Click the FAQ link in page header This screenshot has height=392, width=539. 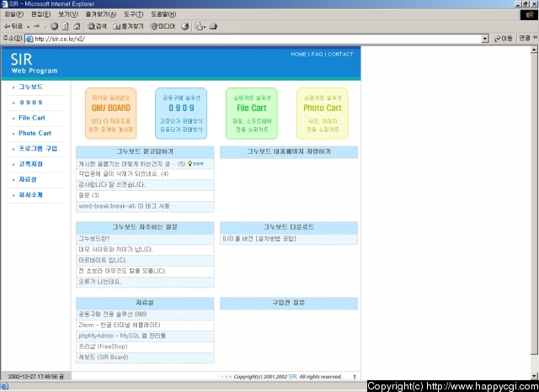[x=317, y=54]
